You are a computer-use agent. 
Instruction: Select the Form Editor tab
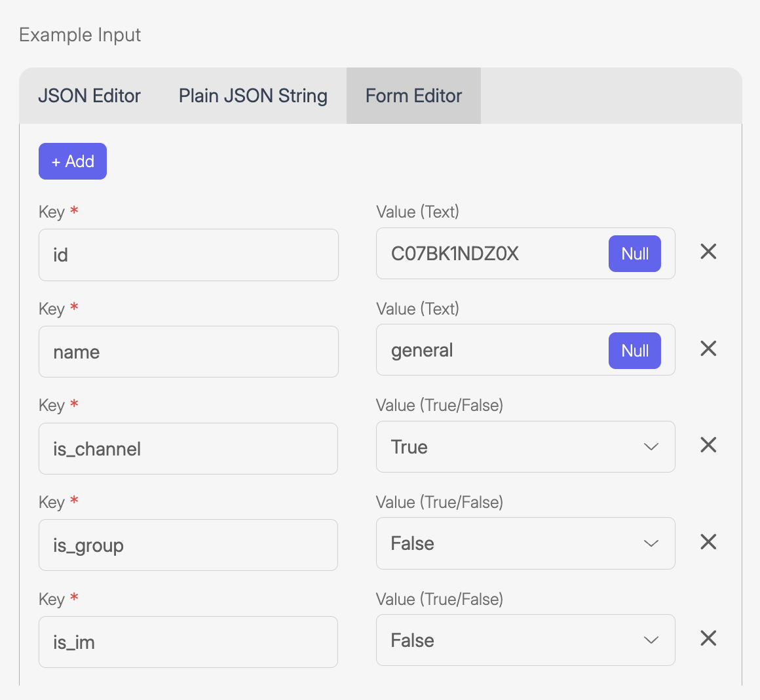pos(413,96)
